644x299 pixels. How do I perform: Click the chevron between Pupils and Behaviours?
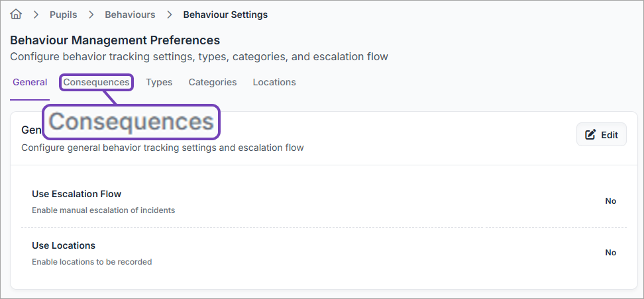coord(91,14)
